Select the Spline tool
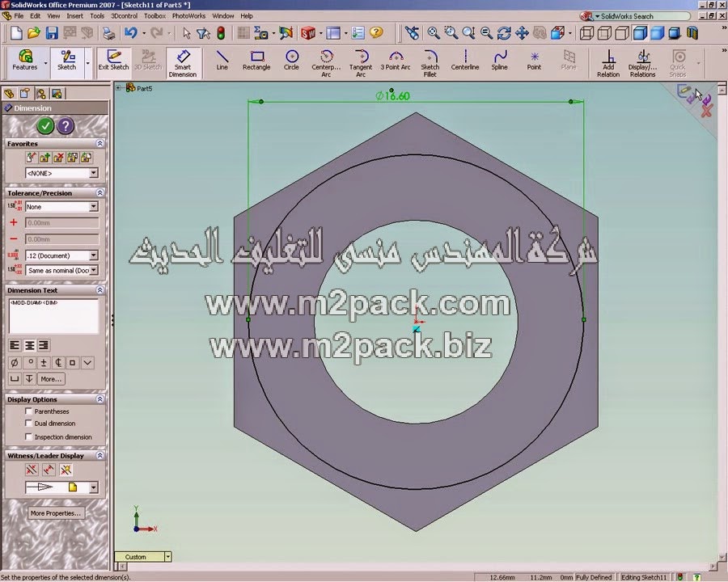Screen dimensions: 728x582 [x=500, y=61]
